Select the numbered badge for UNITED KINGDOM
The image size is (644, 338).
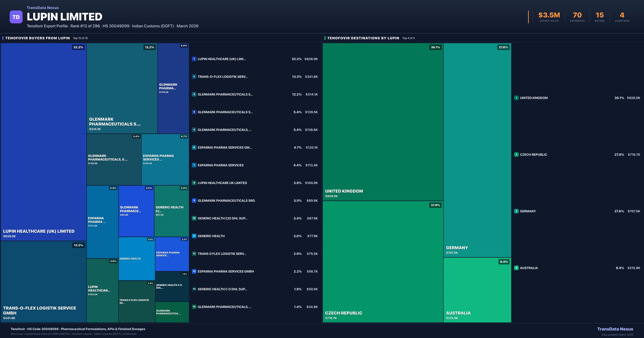[516, 98]
